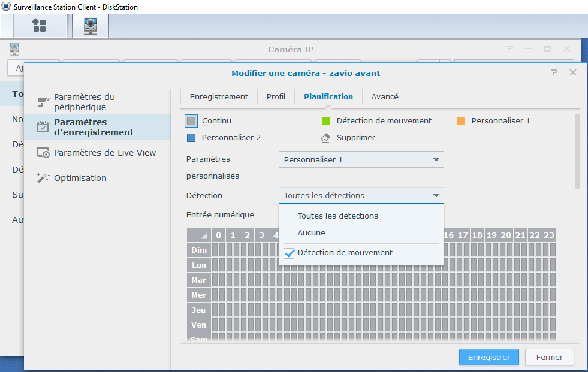
Task: Open Paramètres de Live View
Action: point(104,153)
